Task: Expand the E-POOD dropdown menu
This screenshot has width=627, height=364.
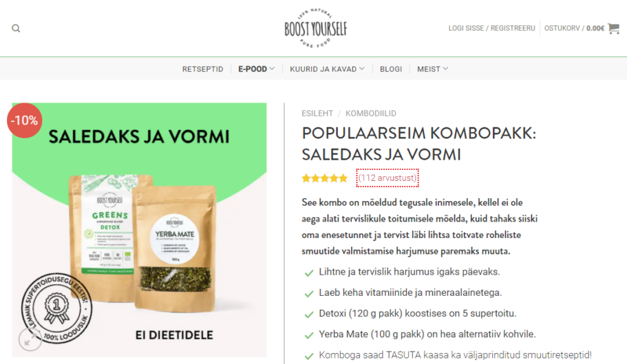Action: pos(256,69)
